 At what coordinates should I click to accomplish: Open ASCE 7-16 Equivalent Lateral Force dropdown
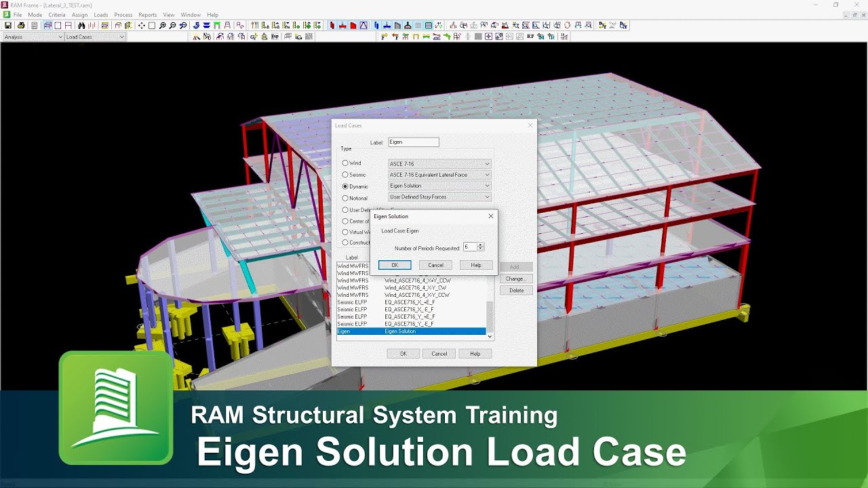click(x=439, y=174)
